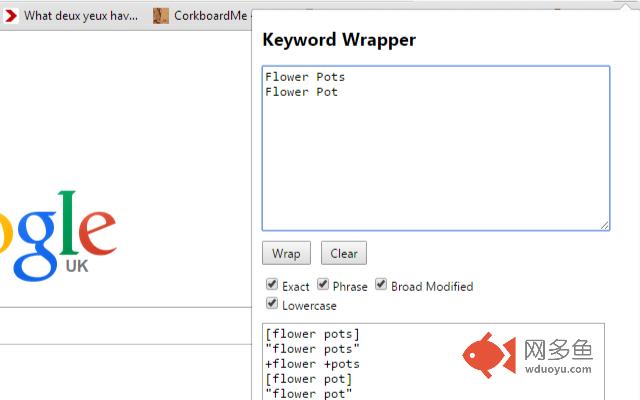Select the '"flower pot"' output line
This screenshot has width=640, height=400.
(x=309, y=394)
